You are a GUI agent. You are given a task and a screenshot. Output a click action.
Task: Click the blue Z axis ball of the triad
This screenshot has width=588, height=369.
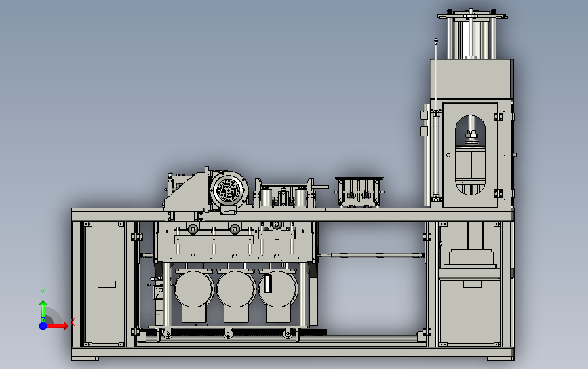click(43, 326)
